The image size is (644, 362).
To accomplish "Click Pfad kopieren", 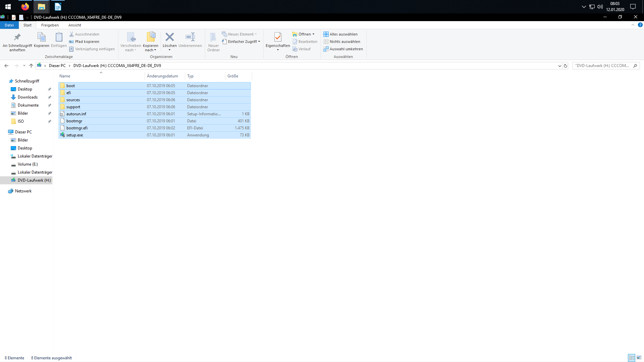I will click(84, 42).
